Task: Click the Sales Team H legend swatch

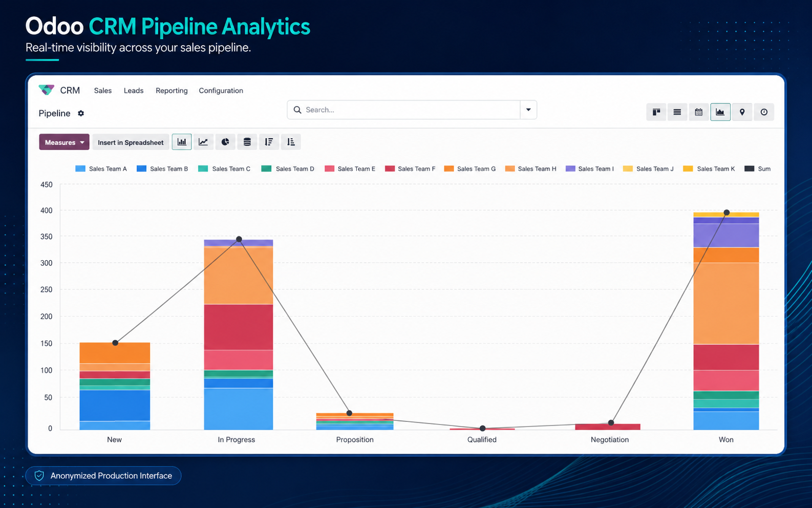Action: (x=510, y=168)
